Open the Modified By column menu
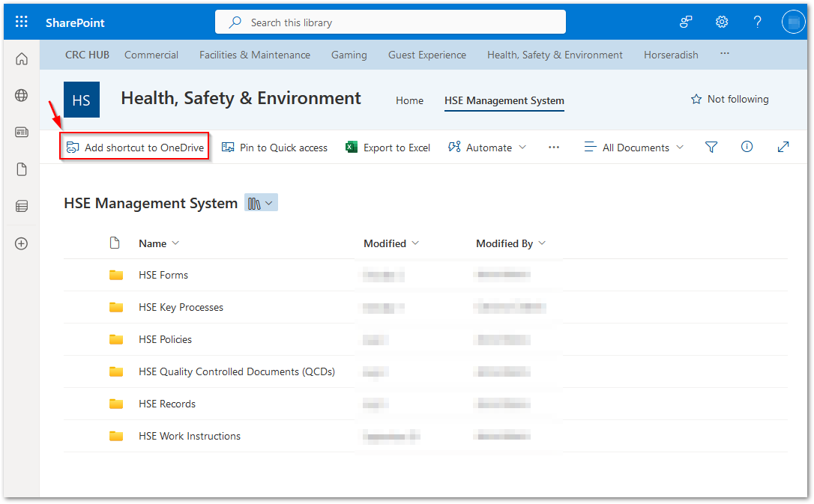Screen dimensions: 814x504 tap(511, 243)
